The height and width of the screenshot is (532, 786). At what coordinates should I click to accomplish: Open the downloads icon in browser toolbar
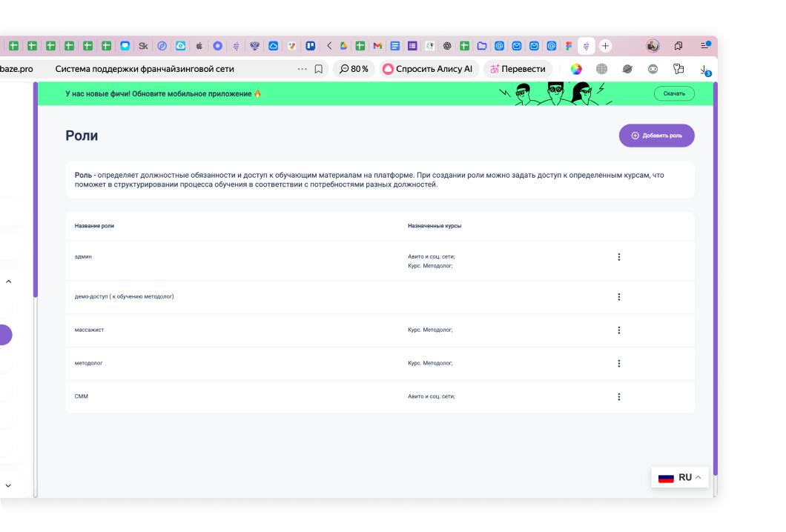point(704,69)
